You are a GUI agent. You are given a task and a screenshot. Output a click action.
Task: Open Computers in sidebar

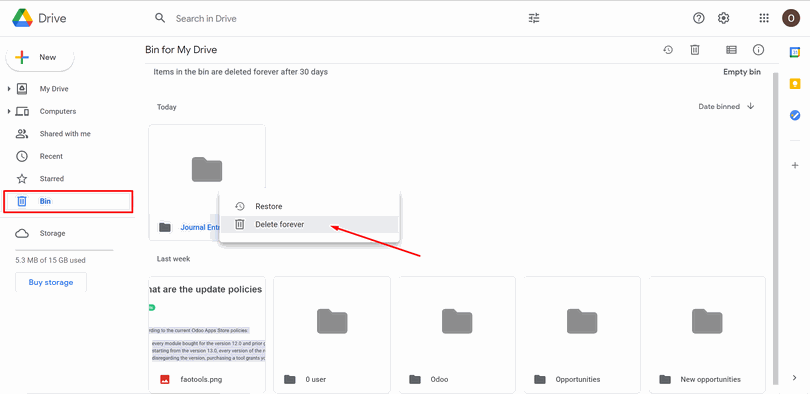[57, 111]
